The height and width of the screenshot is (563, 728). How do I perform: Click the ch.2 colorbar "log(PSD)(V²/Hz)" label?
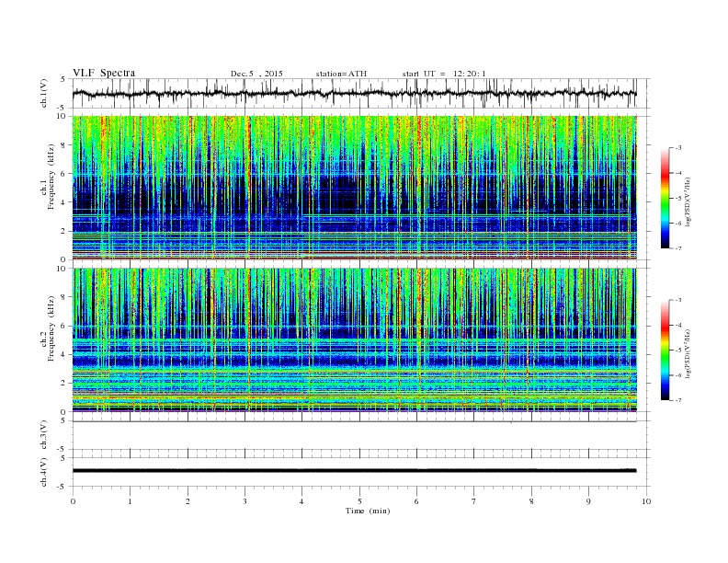[688, 354]
